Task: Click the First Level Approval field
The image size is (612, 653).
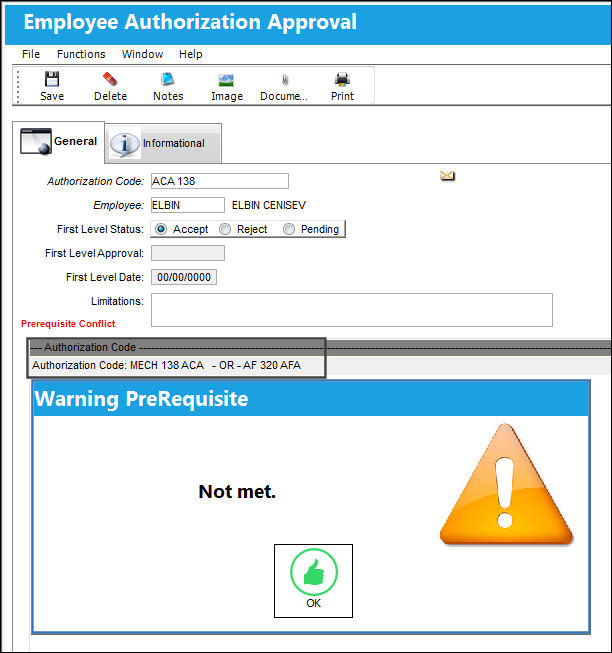Action: [188, 253]
